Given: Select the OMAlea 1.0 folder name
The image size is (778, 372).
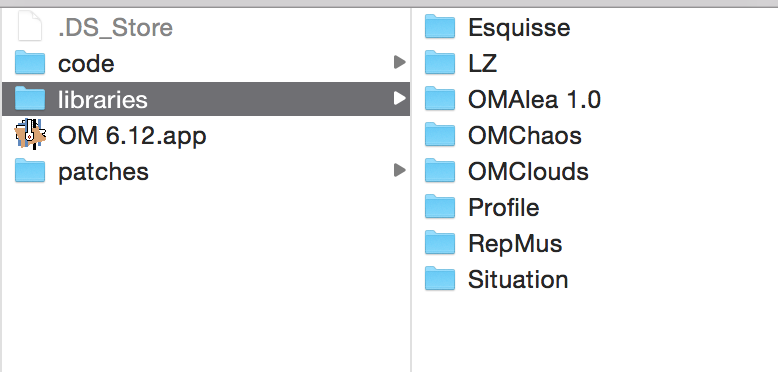Looking at the screenshot, I should tap(534, 99).
